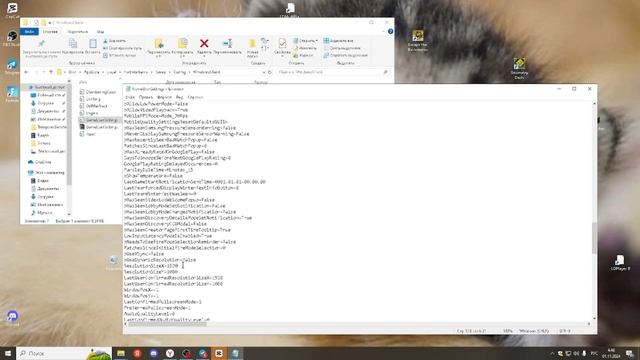Image resolution: width=640 pixels, height=360 pixels.
Task: Open Notepad Format menu
Action: (x=164, y=97)
